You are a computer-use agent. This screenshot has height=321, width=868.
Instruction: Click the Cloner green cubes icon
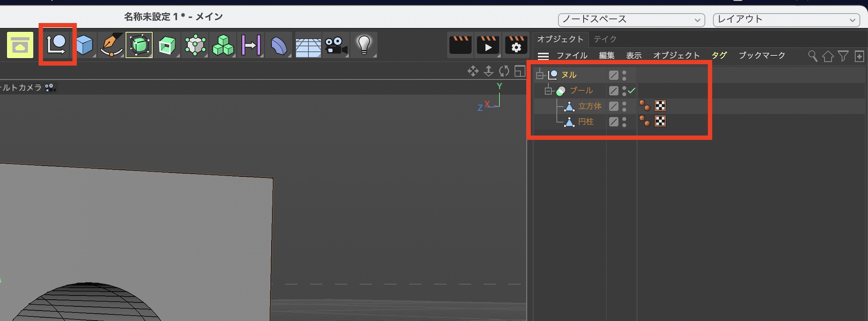pyautogui.click(x=223, y=45)
